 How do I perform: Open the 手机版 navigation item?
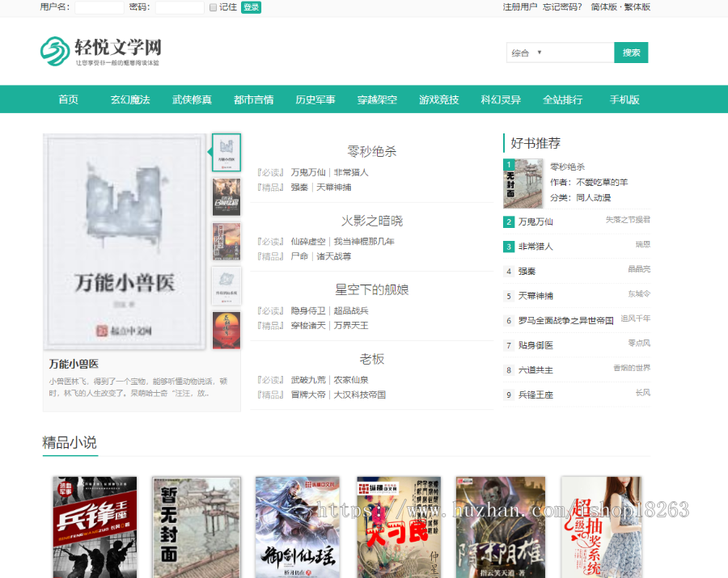(624, 100)
